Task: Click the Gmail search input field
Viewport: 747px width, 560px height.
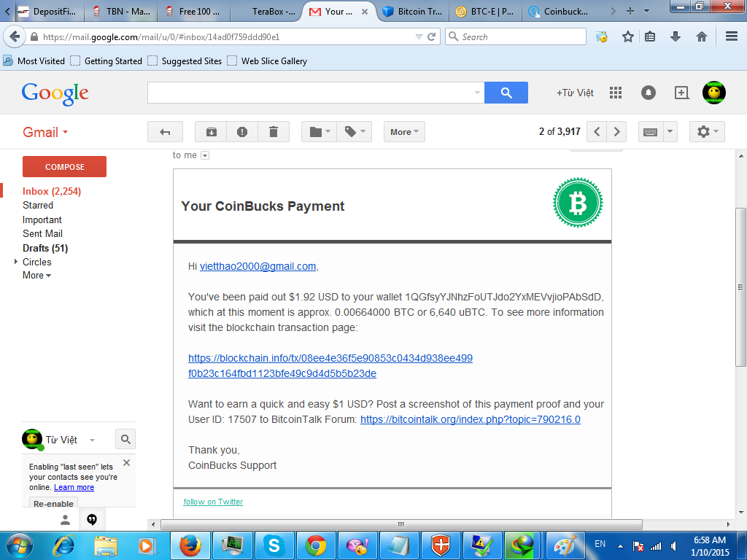Action: coord(316,93)
